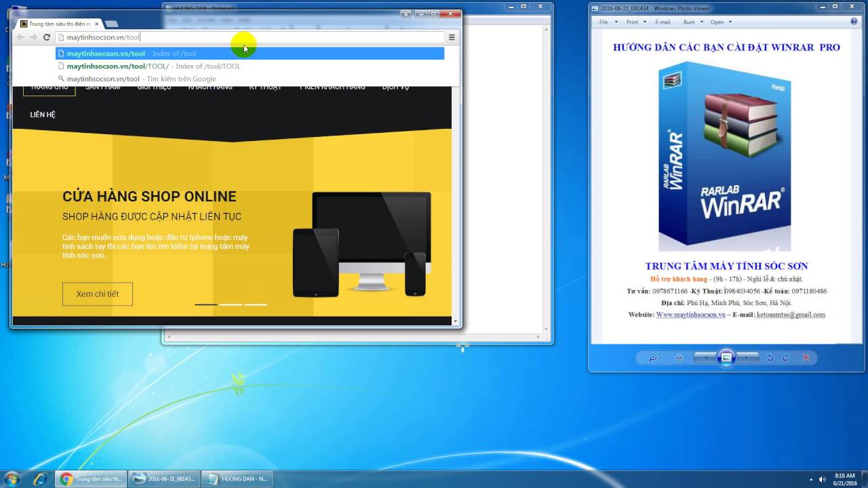This screenshot has width=868, height=488.
Task: Select the third carousel slide indicator
Action: (x=256, y=304)
